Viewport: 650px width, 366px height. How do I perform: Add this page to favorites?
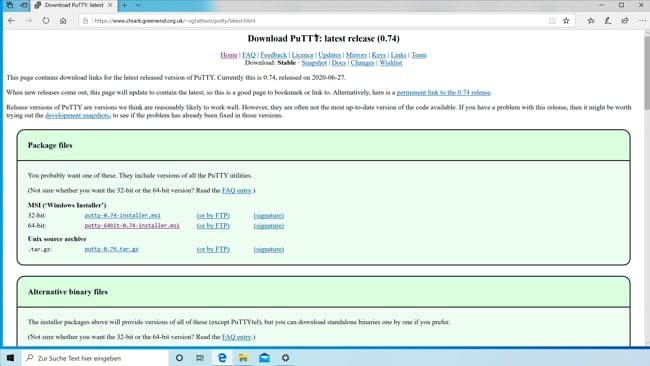coord(566,21)
